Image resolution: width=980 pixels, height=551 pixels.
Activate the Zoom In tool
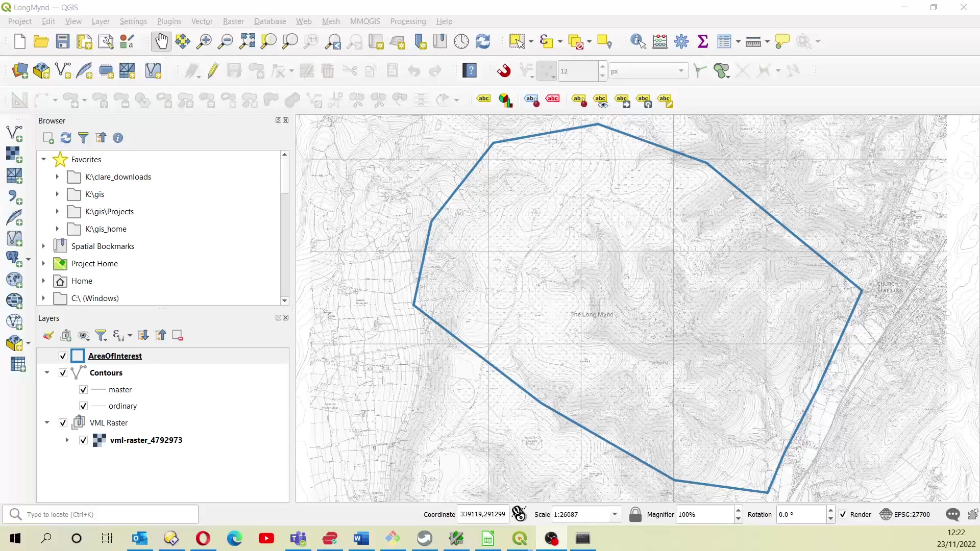pos(204,41)
